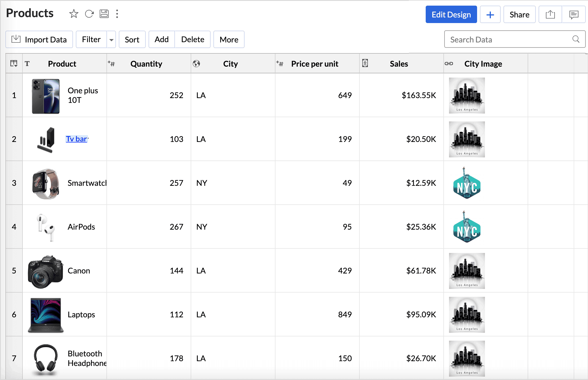Click the Canon camera image
Screen dimensions: 588x380
pos(45,272)
